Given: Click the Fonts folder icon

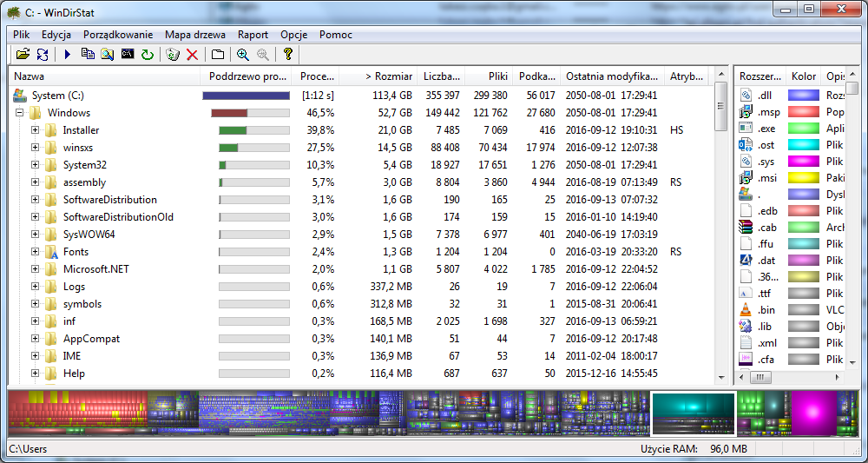Looking at the screenshot, I should pos(51,251).
